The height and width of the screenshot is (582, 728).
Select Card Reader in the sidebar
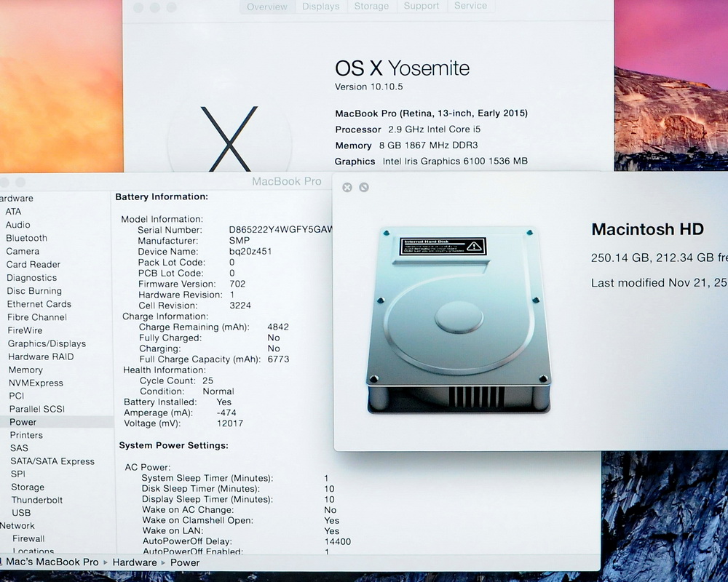[33, 265]
